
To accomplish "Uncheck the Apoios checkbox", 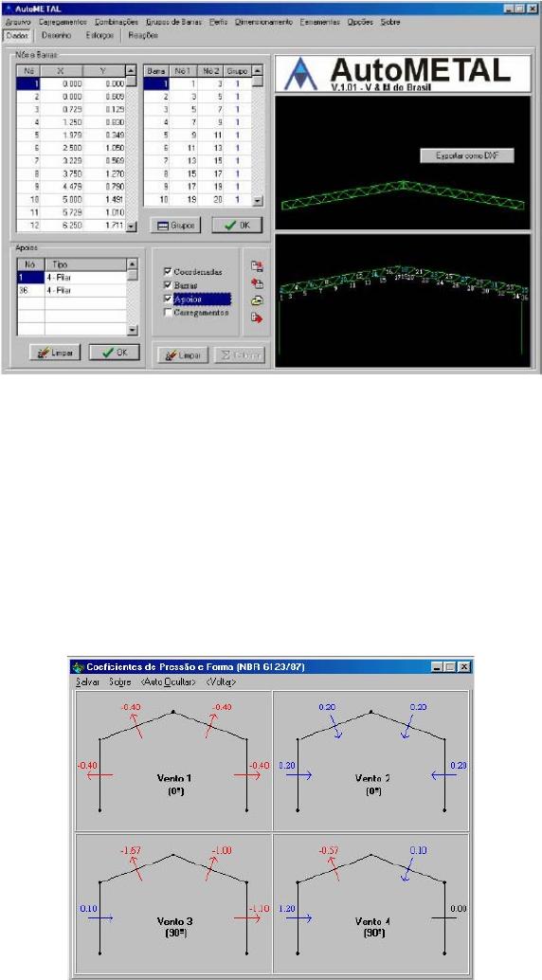I will click(x=167, y=299).
